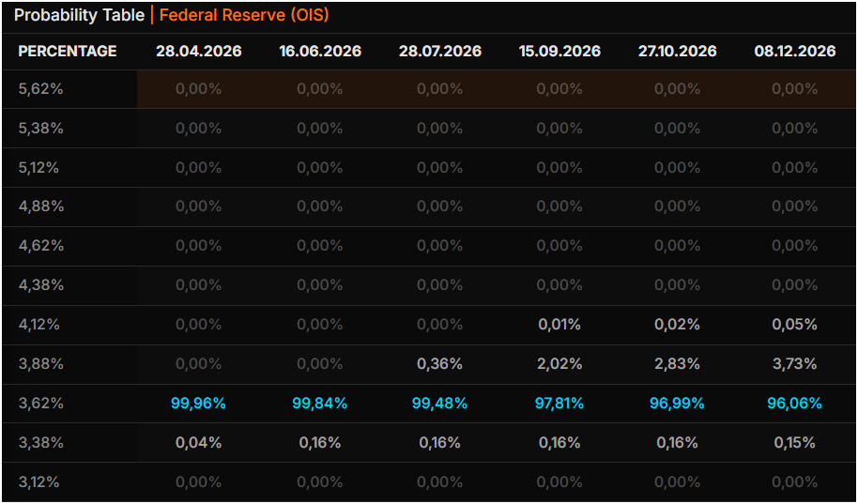
Task: Choose the 16.06.2026 meeting date header
Action: point(320,51)
